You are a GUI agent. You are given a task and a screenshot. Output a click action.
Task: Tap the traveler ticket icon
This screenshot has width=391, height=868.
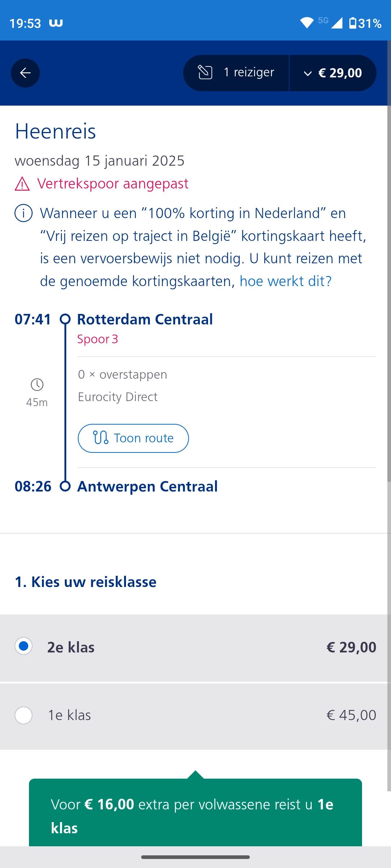205,72
